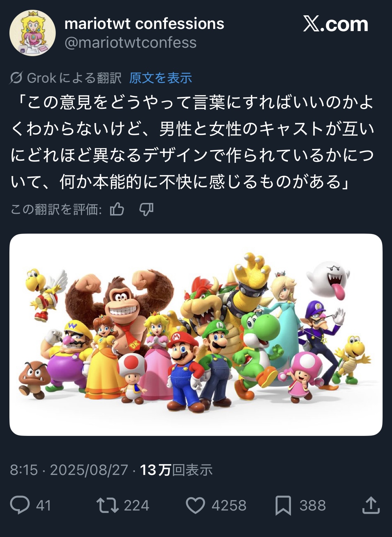The image size is (392, 537).
Task: Rate translation with thumbs up icon
Action: click(x=117, y=209)
